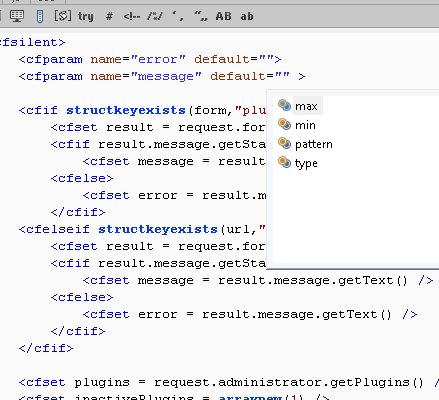Viewport: 439px width, 400px height.
Task: Insert HTML comment with <!-- button
Action: click(132, 16)
